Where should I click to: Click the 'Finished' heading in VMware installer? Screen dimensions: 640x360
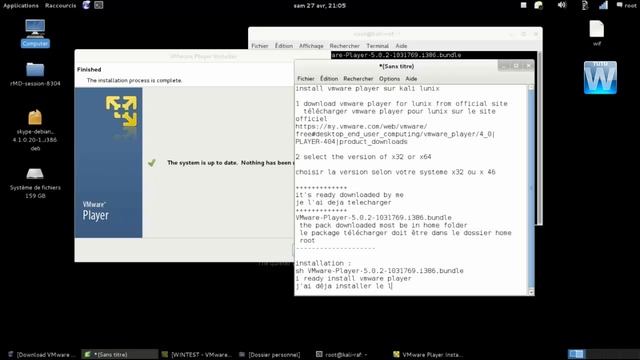pyautogui.click(x=89, y=69)
